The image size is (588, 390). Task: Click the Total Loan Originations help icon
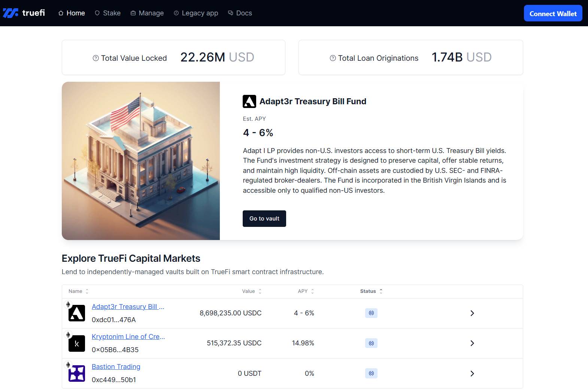point(333,58)
